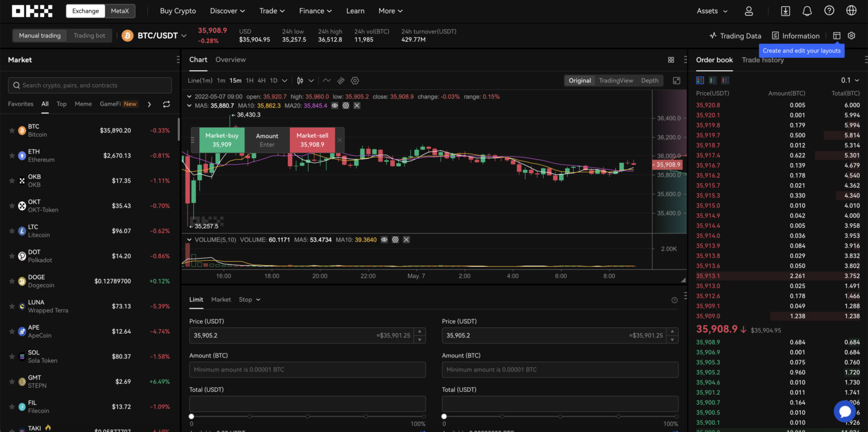Show more market category tabs arrow
The height and width of the screenshot is (432, 868).
(149, 104)
